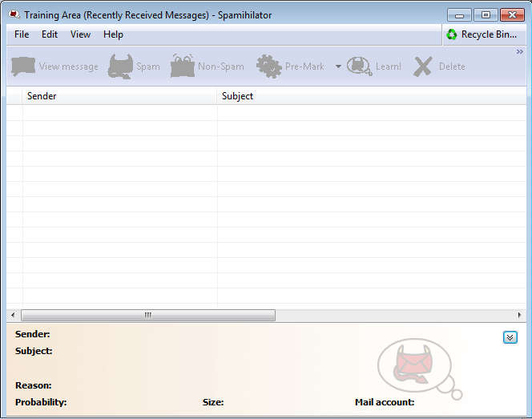Click the right scroll arrow
Viewport: 532px width, 419px height.
click(519, 315)
